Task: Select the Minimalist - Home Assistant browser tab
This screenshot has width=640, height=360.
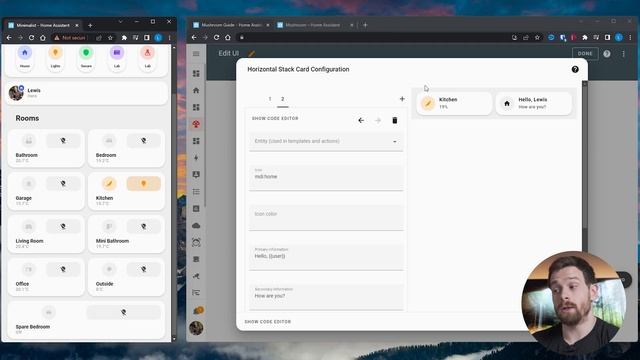Action: coord(43,25)
